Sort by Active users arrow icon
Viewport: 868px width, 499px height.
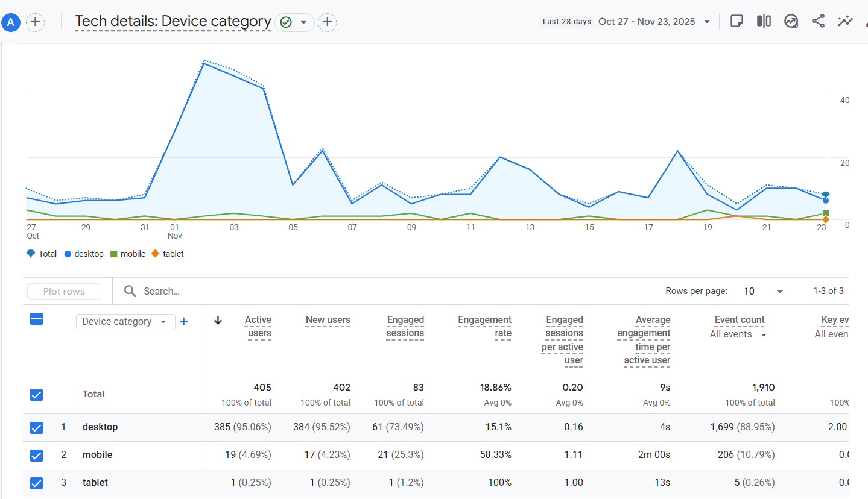[x=218, y=321]
